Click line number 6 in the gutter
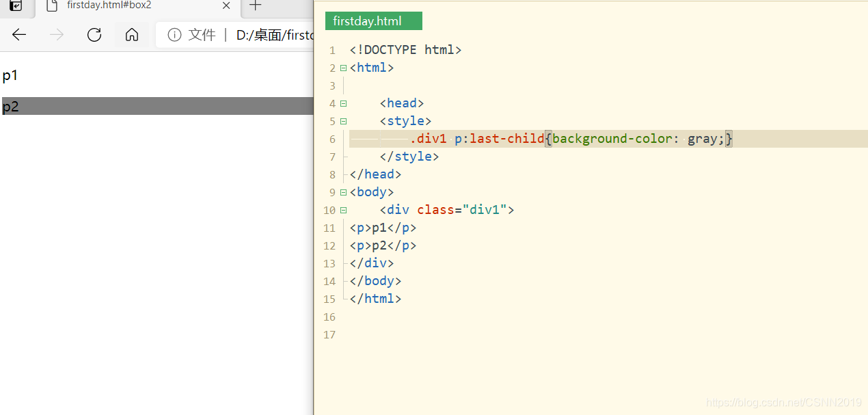 point(332,139)
